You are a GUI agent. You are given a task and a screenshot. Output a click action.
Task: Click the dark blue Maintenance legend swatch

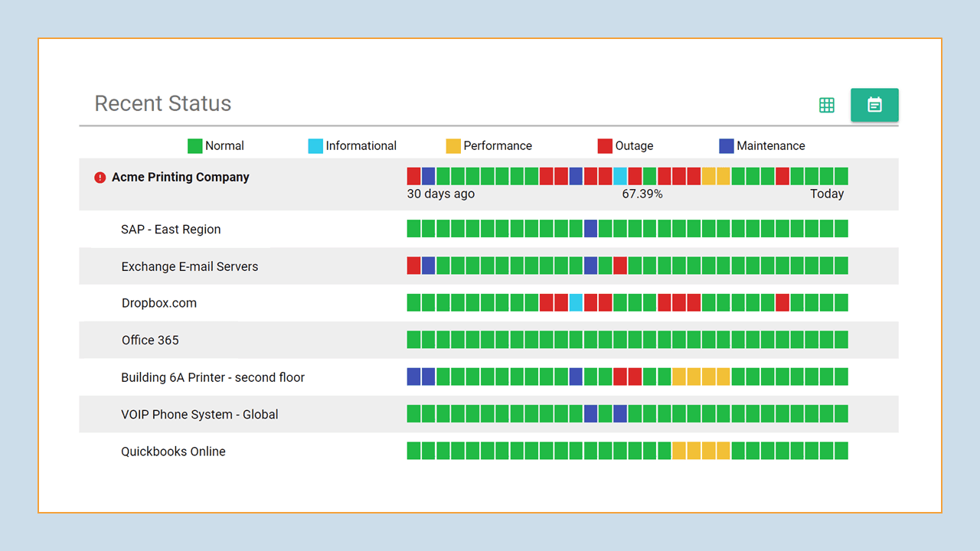point(727,146)
